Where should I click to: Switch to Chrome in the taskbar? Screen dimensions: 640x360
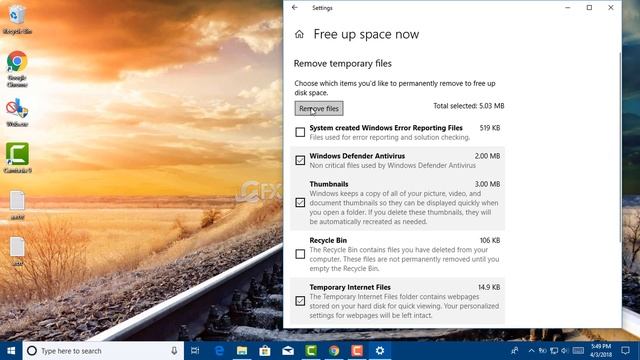point(334,351)
